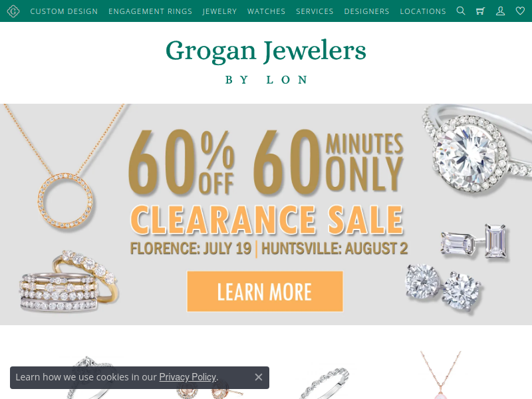Open the shopping cart icon

[480, 11]
